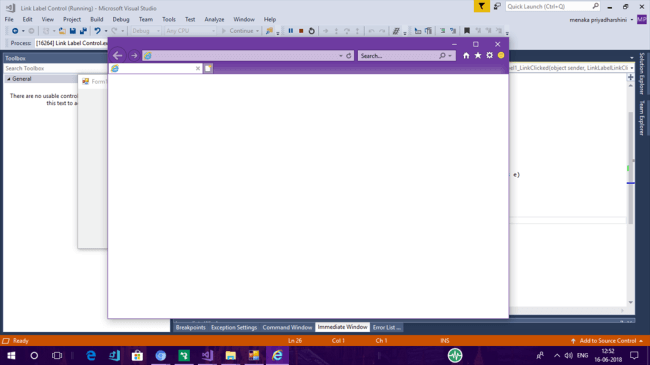Click the refresh icon in the browser address bar

(349, 56)
